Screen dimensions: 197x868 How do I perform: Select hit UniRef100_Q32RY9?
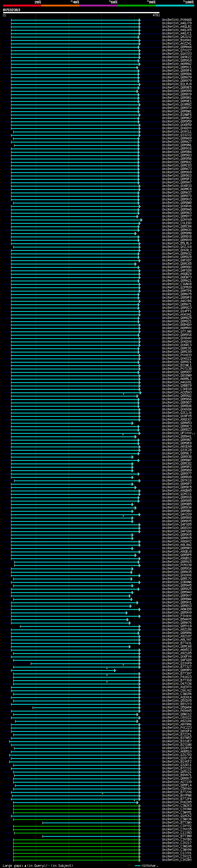point(177,748)
